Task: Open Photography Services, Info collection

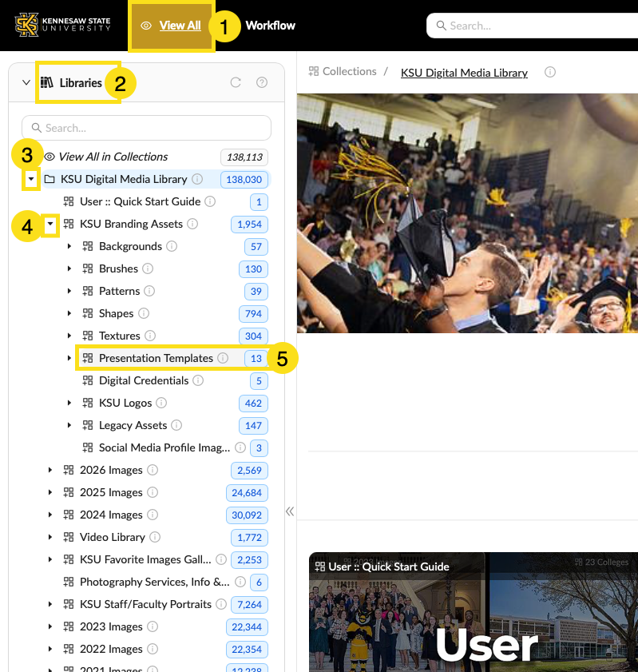Action: [155, 582]
